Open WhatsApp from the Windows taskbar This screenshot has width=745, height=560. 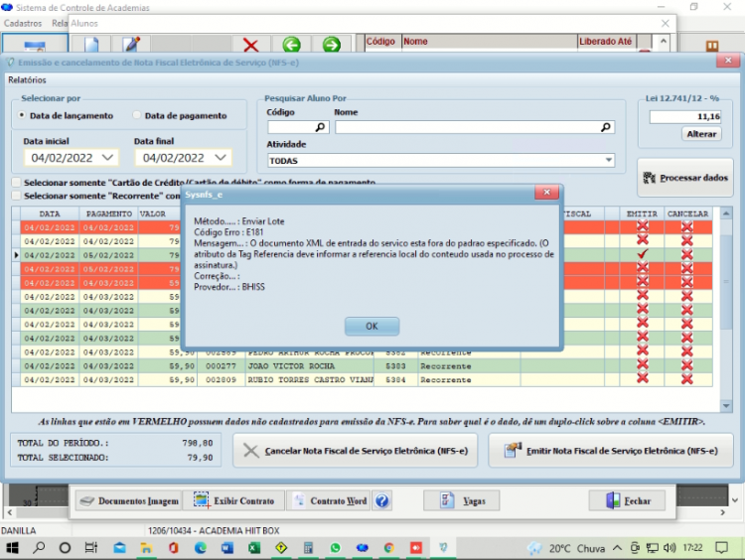(336, 548)
